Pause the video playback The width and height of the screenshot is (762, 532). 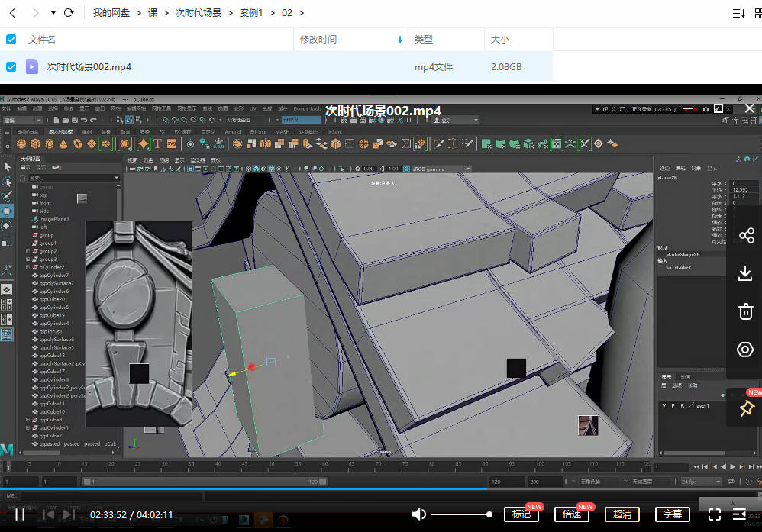point(20,514)
